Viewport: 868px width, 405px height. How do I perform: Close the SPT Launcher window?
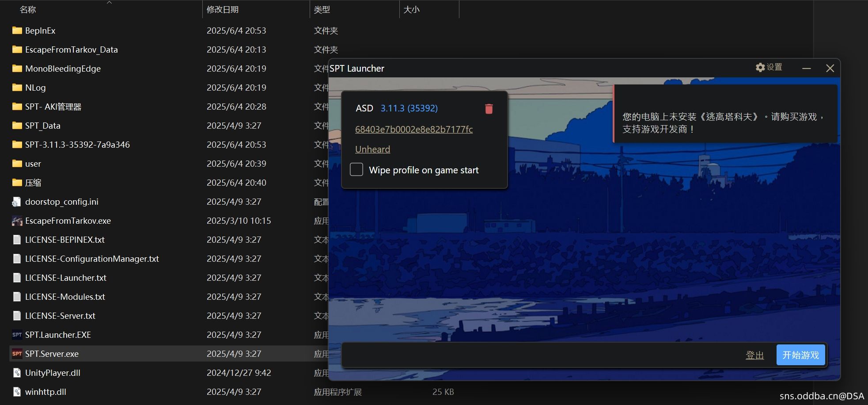pos(830,68)
